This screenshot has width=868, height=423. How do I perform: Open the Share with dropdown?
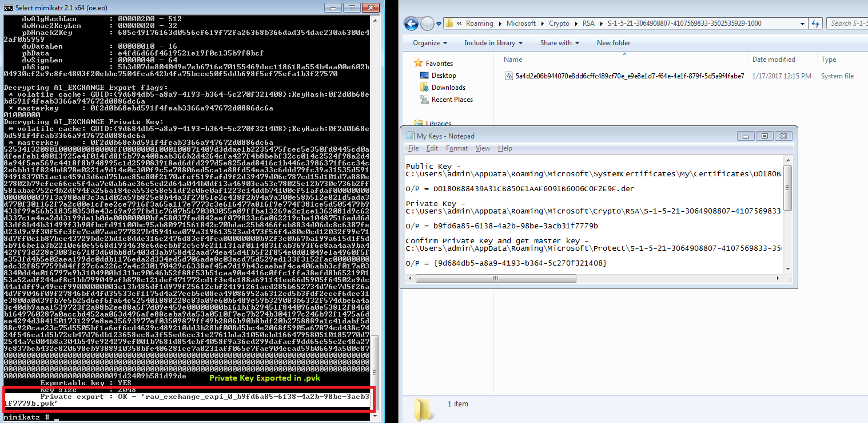(x=559, y=43)
